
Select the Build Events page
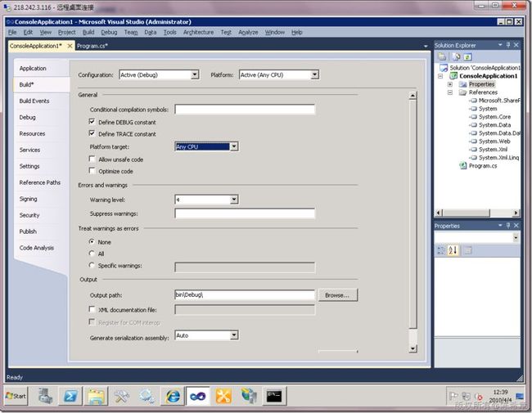[x=34, y=101]
